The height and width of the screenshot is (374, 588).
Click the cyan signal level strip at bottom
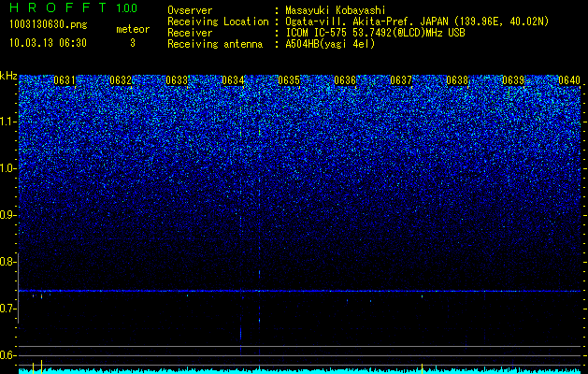300,370
